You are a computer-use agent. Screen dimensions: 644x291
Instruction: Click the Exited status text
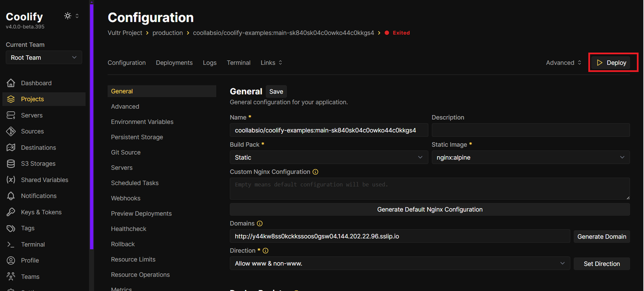(x=401, y=33)
